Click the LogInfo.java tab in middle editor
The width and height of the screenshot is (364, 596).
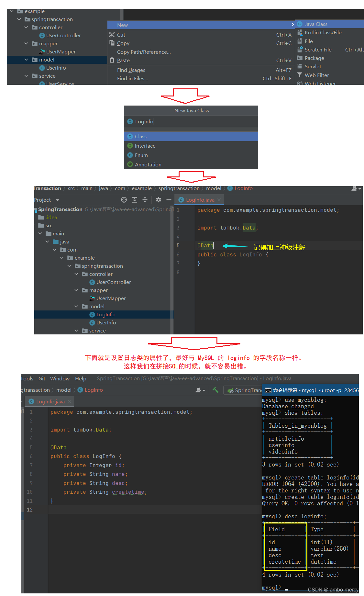click(199, 200)
